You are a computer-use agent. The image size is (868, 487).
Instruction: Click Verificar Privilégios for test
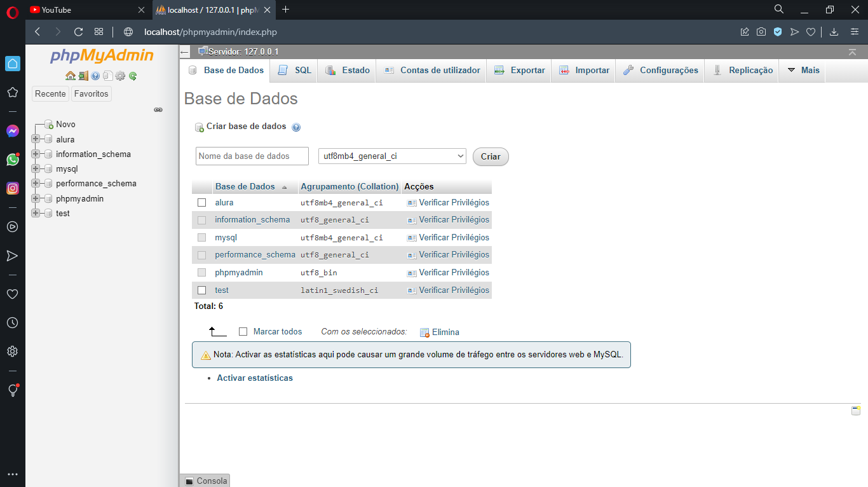449,291
